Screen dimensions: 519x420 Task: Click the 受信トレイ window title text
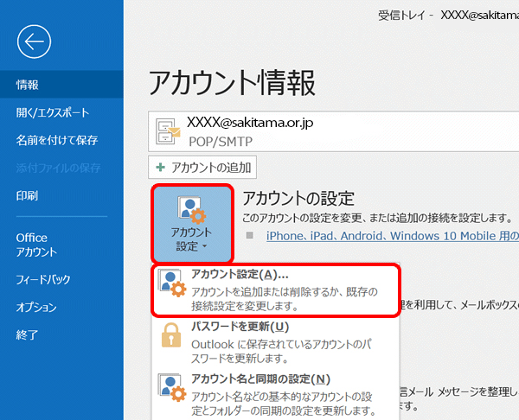point(401,16)
